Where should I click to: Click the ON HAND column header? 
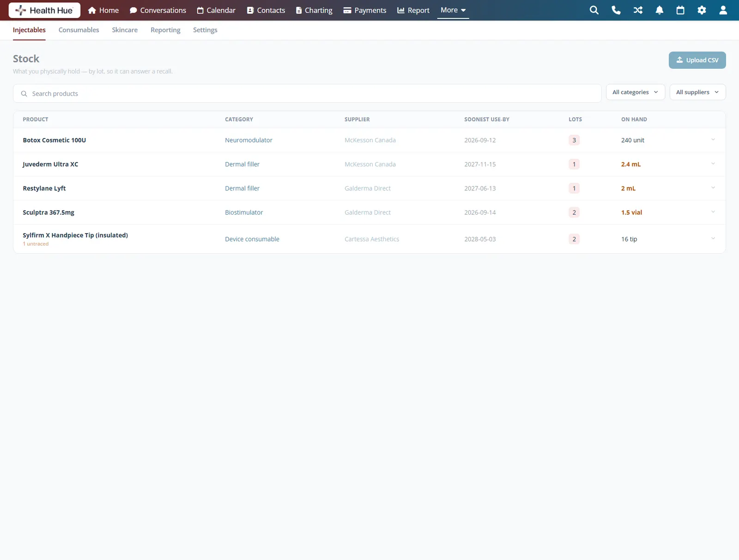click(x=634, y=119)
